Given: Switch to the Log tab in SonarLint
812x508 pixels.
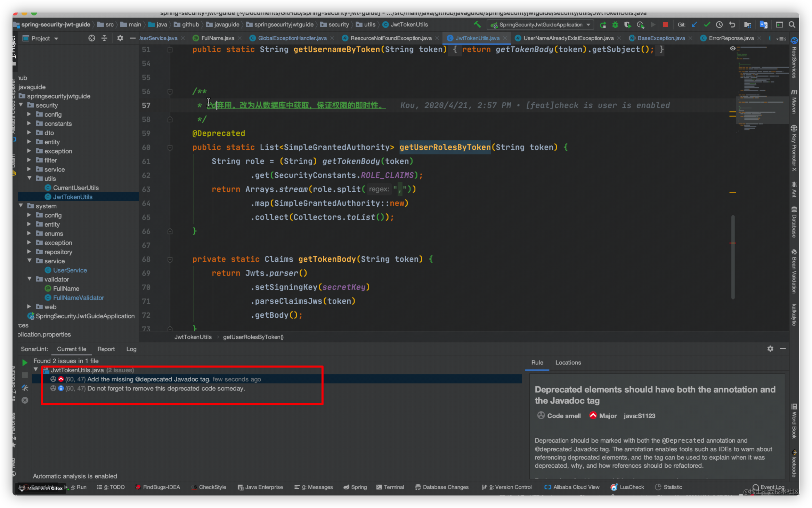Looking at the screenshot, I should [131, 349].
